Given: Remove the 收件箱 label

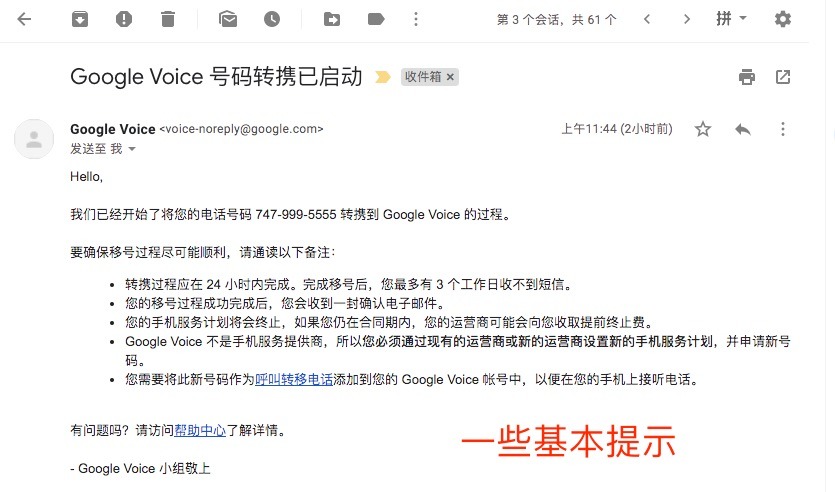Looking at the screenshot, I should (451, 77).
